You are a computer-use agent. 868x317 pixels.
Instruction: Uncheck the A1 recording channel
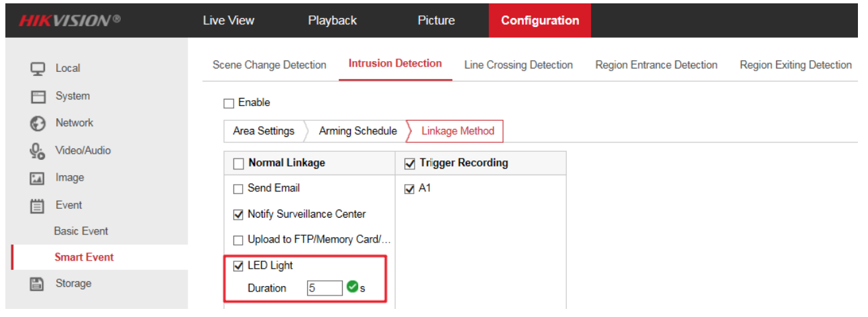point(410,189)
